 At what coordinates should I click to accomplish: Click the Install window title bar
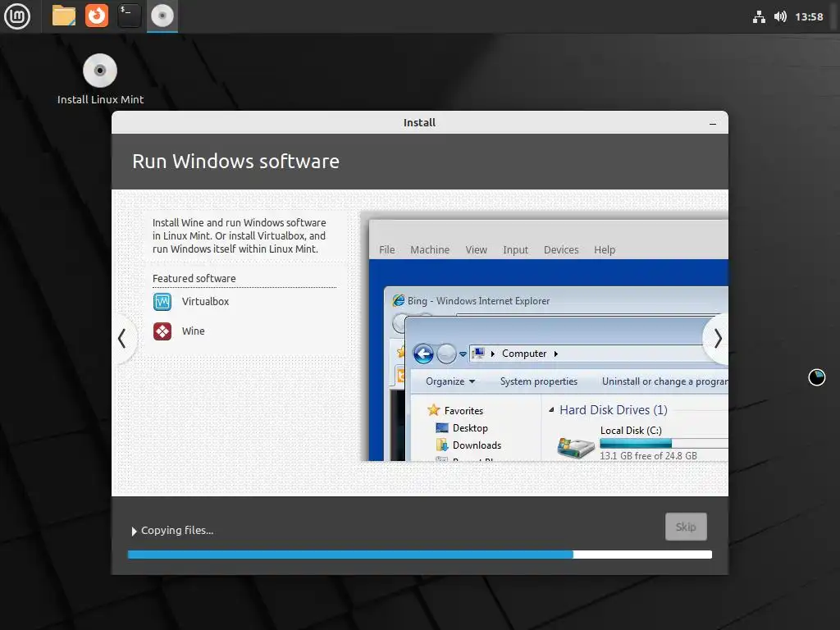419,123
